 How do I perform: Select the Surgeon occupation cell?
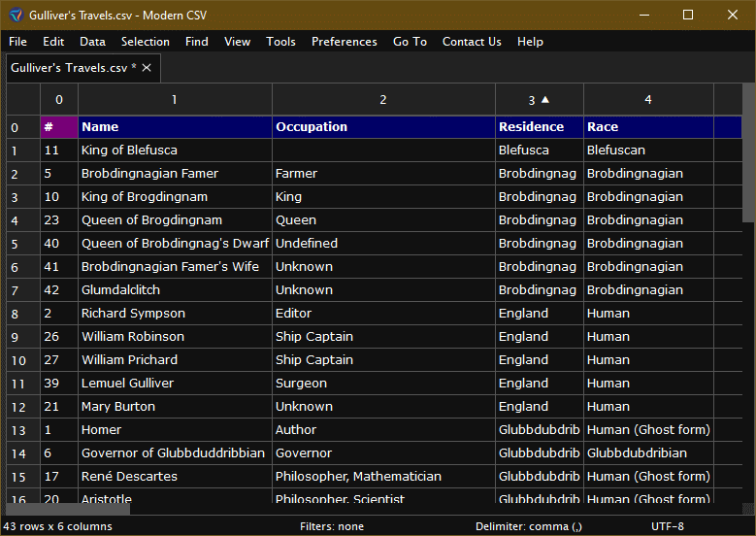383,383
